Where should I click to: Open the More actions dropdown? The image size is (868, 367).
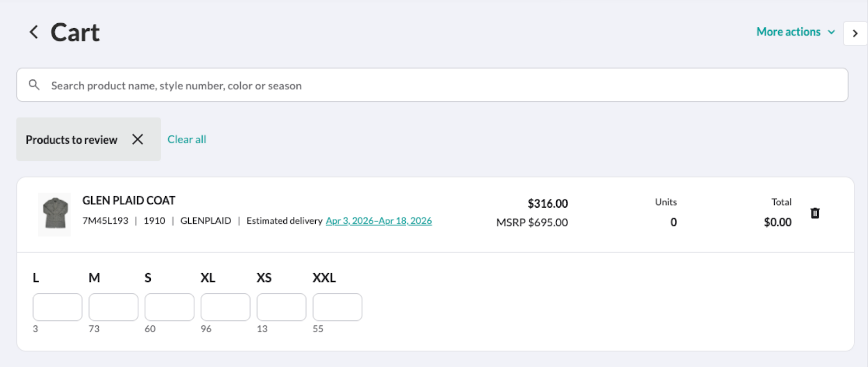click(789, 32)
